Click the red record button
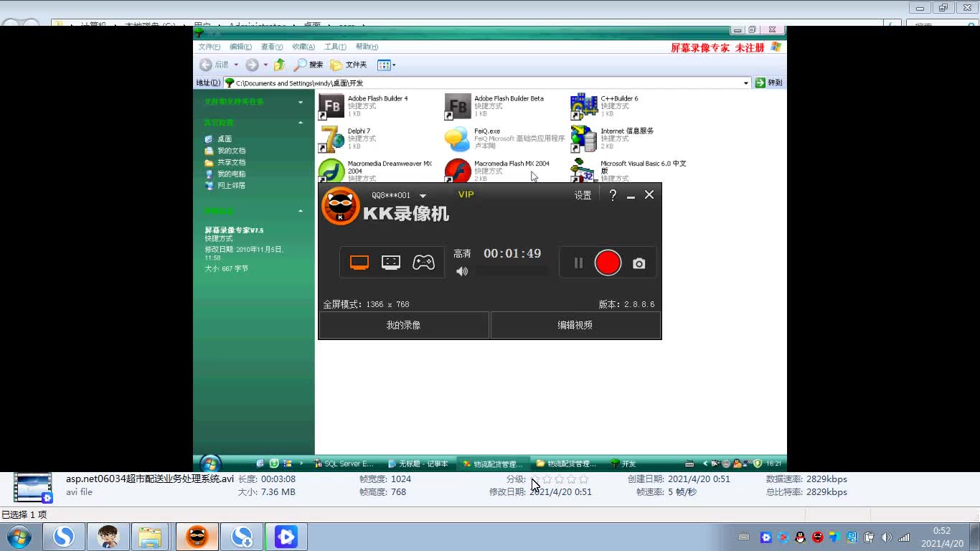This screenshot has height=551, width=980. pos(608,263)
